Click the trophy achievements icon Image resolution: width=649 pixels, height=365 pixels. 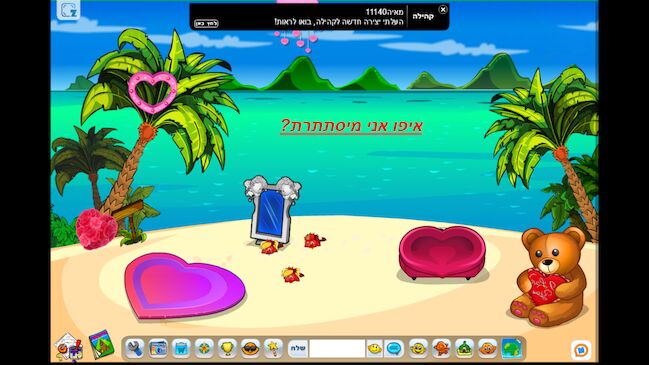tap(227, 348)
